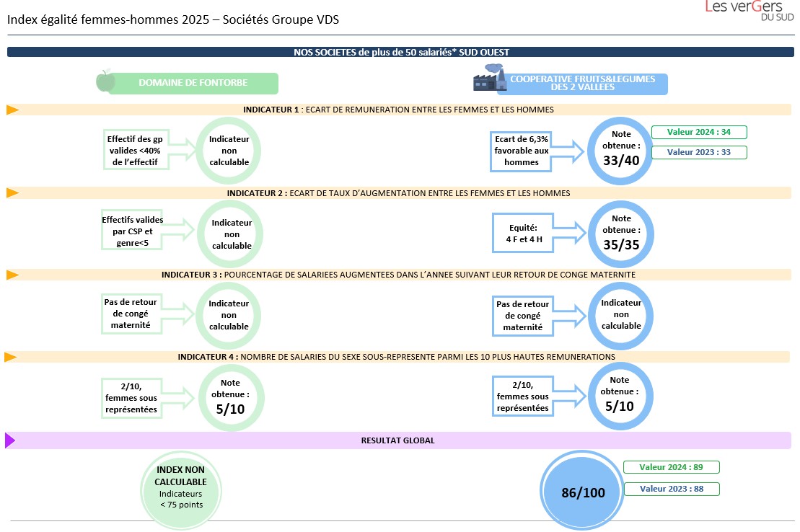Click the orange arrow marker for Indicateur 3
800x532 pixels.
coord(12,275)
